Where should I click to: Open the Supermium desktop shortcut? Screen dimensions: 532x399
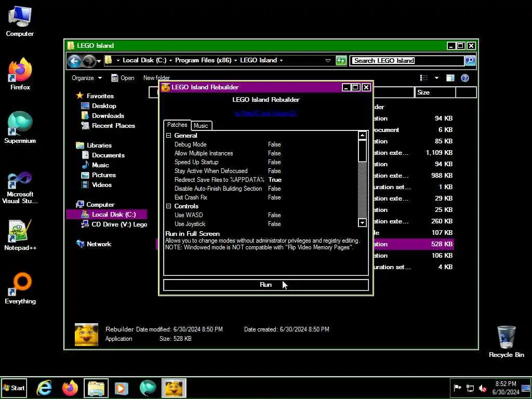(x=20, y=128)
